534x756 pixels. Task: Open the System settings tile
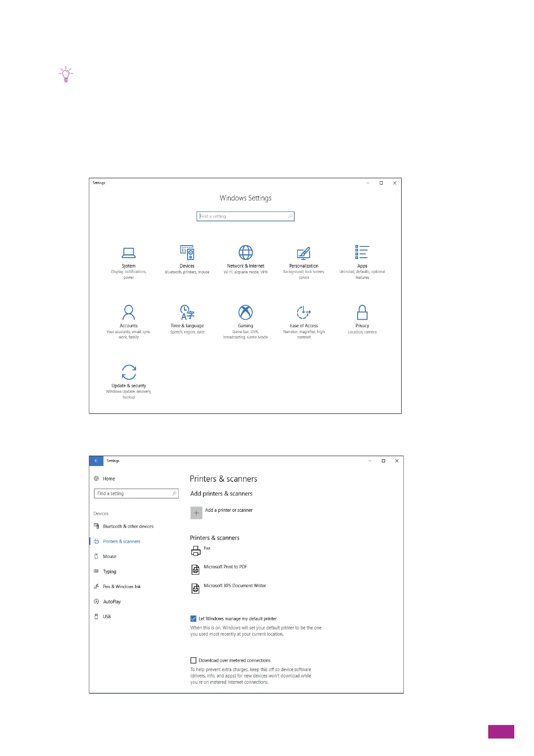(x=129, y=262)
